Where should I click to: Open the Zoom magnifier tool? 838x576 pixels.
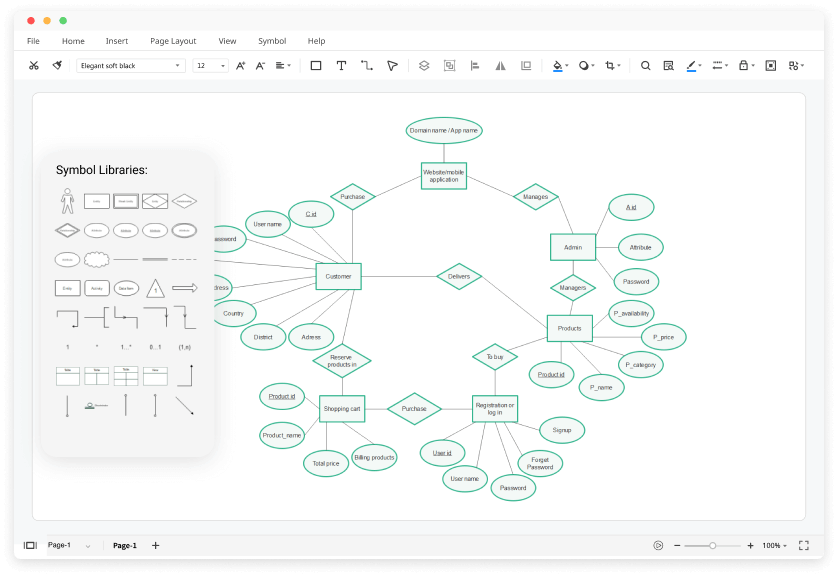645,64
